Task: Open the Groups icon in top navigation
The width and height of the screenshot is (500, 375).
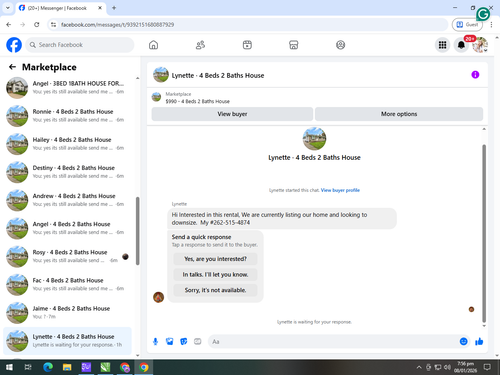Action: (x=340, y=45)
